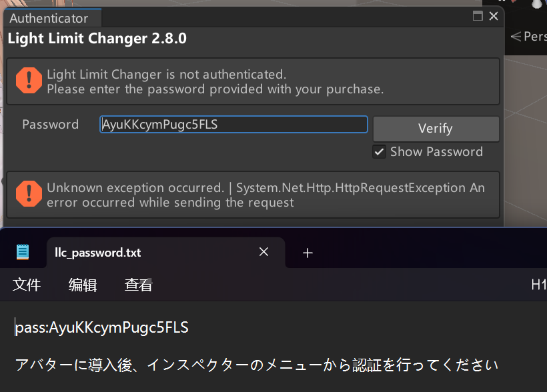Click the Unknown exception error message text
This screenshot has height=392, width=547.
point(265,195)
